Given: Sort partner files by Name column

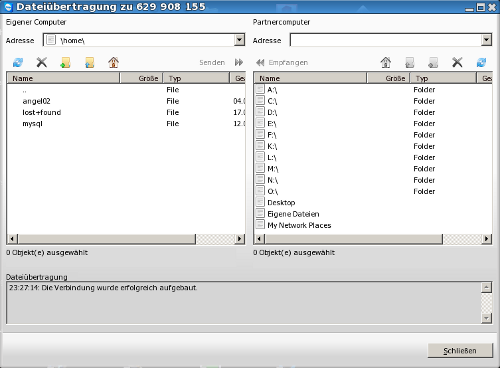Looking at the screenshot, I should click(x=310, y=78).
